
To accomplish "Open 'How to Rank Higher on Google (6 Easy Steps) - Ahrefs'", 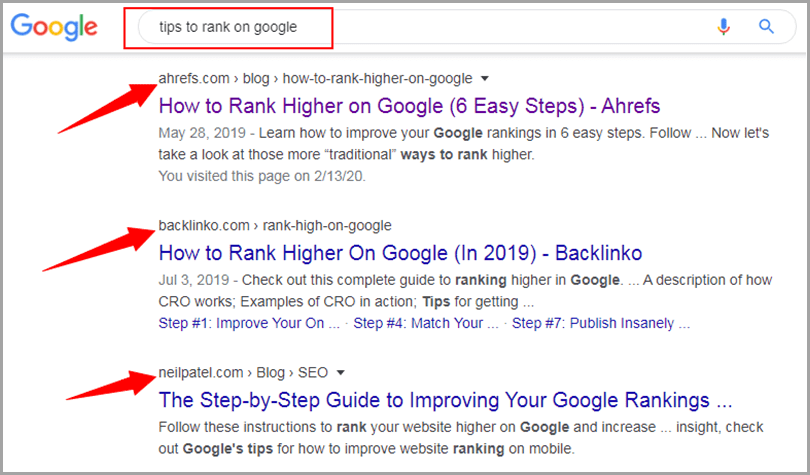I will [409, 106].
